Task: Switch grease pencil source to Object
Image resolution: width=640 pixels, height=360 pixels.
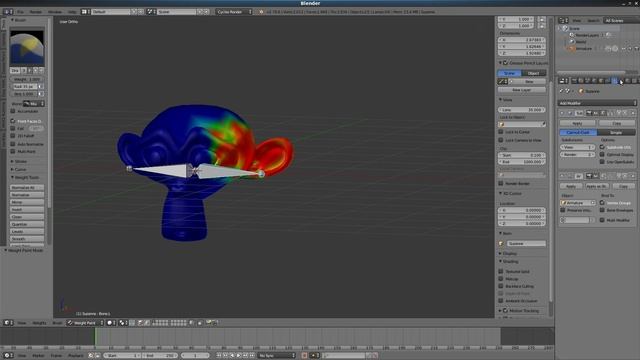Action: [x=533, y=73]
